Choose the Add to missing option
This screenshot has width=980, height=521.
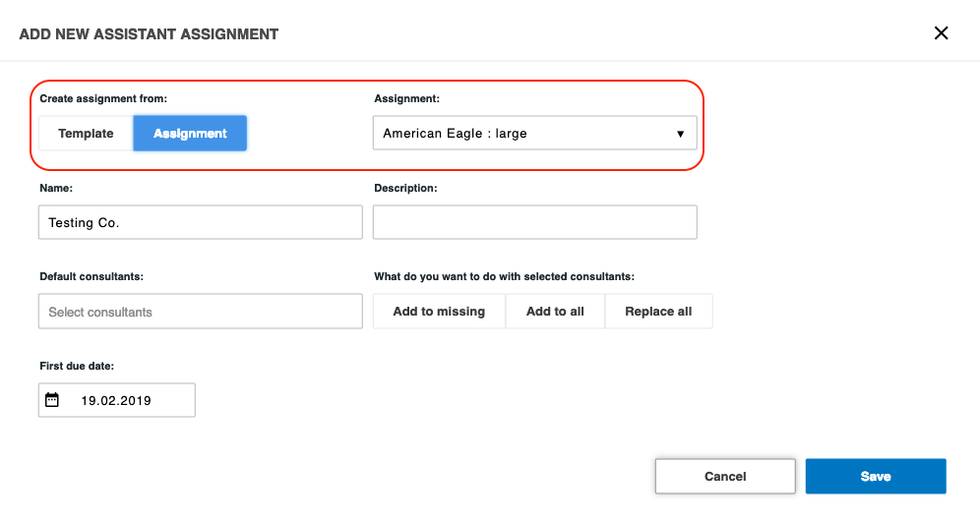439,312
